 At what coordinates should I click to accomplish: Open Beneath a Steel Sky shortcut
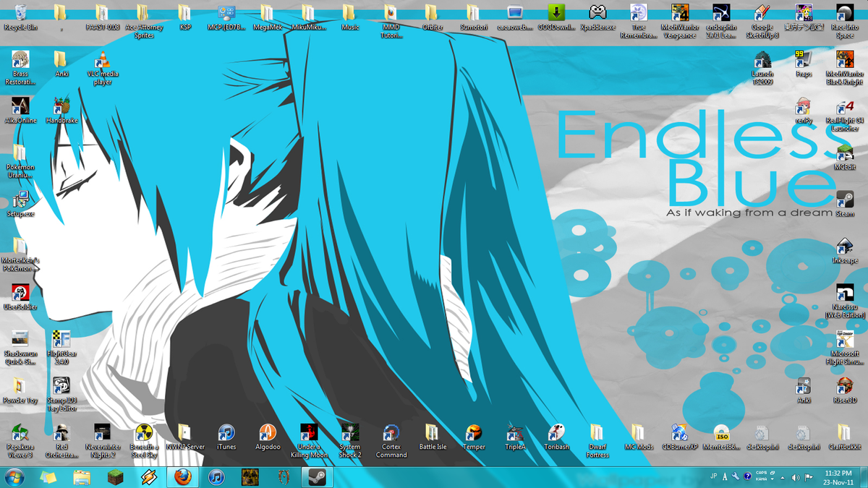coord(144,441)
